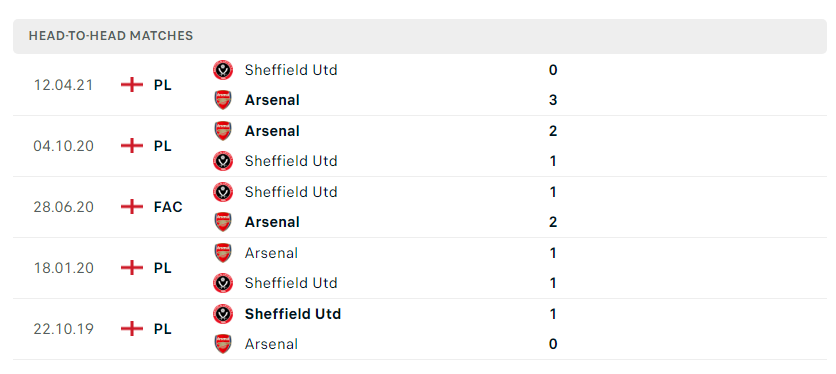Open the bold Sheffield Utd team link

pos(293,314)
